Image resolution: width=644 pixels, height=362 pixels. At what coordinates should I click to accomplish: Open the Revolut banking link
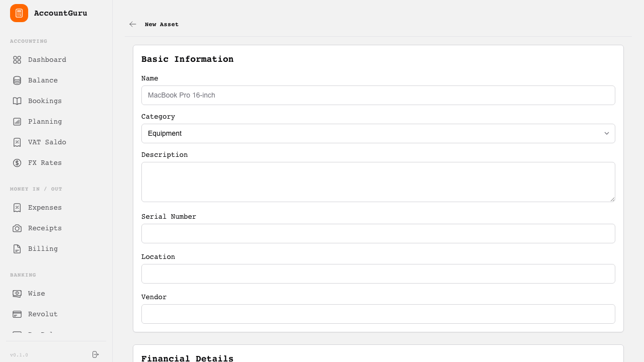pyautogui.click(x=43, y=314)
